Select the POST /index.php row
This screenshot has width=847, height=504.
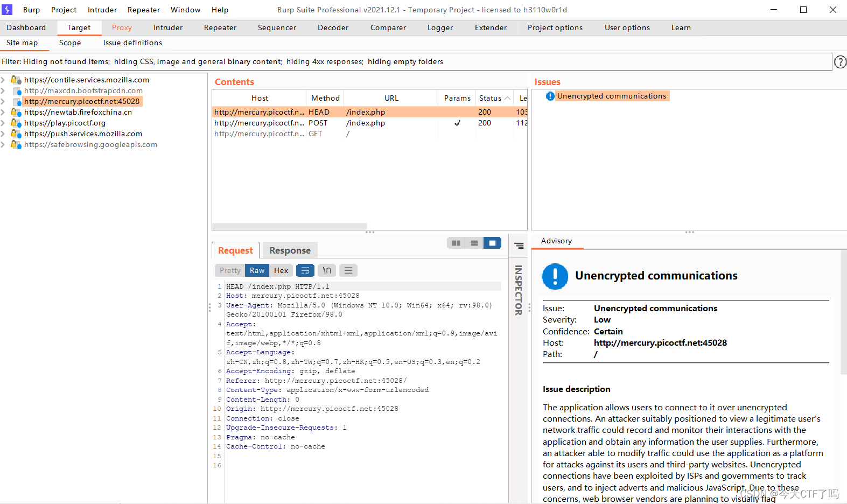[369, 123]
